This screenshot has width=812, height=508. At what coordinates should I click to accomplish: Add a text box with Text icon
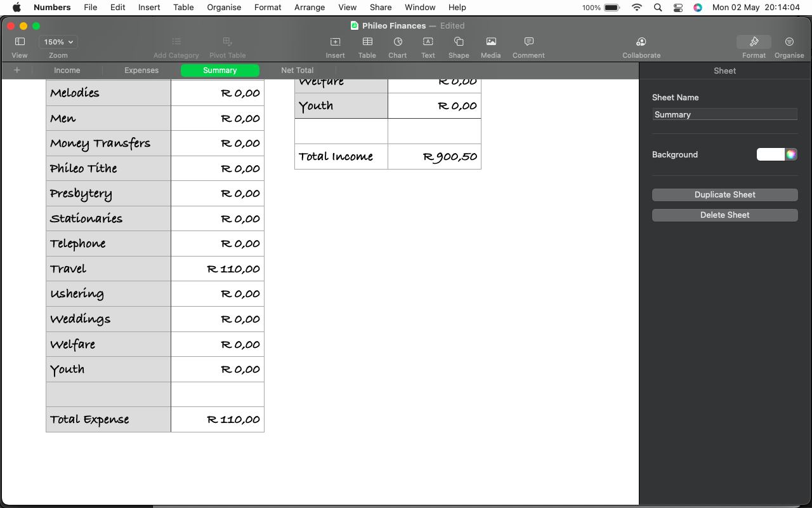[428, 42]
